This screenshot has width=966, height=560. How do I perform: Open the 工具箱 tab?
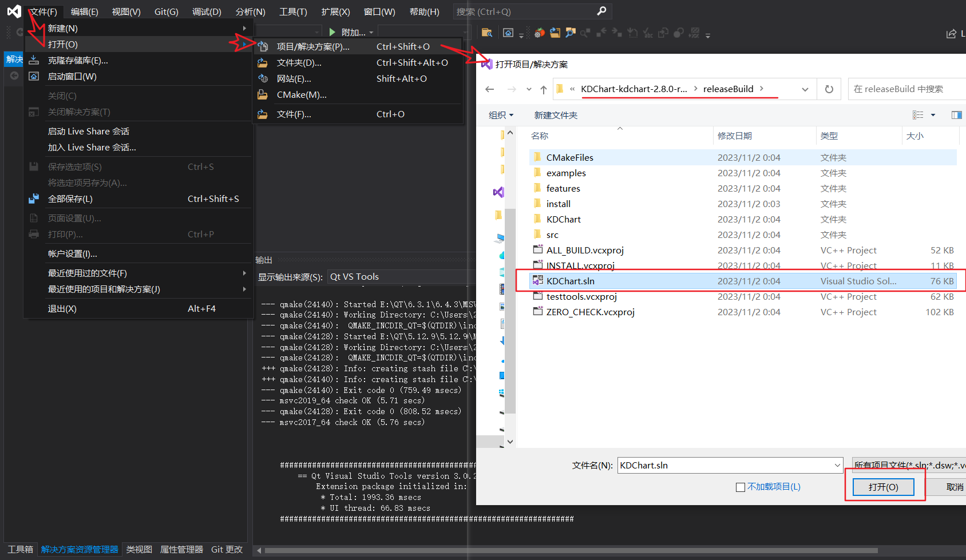[x=21, y=550]
